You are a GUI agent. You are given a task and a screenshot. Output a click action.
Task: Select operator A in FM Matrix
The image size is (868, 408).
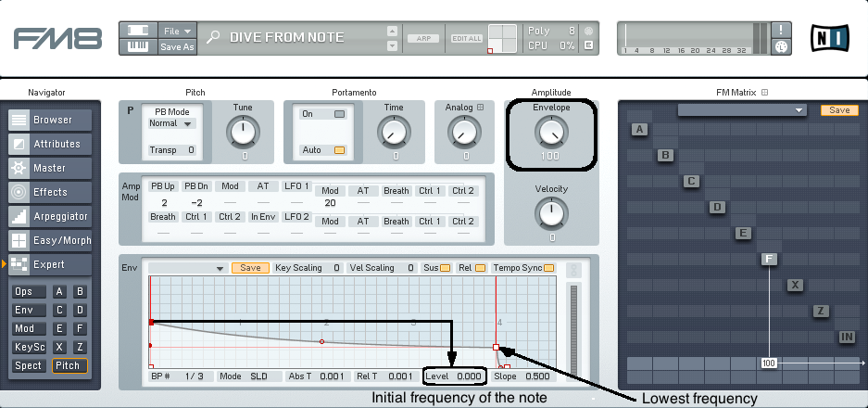[639, 130]
